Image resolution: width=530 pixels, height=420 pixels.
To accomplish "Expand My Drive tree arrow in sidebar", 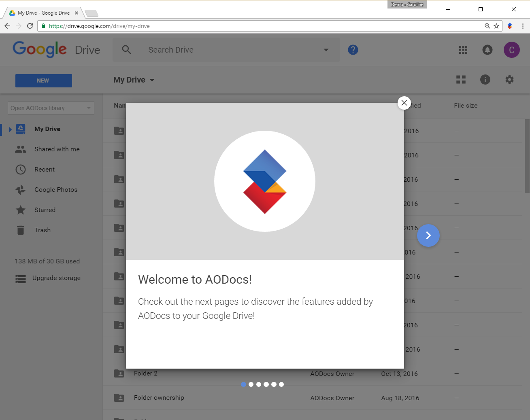I will pyautogui.click(x=11, y=129).
